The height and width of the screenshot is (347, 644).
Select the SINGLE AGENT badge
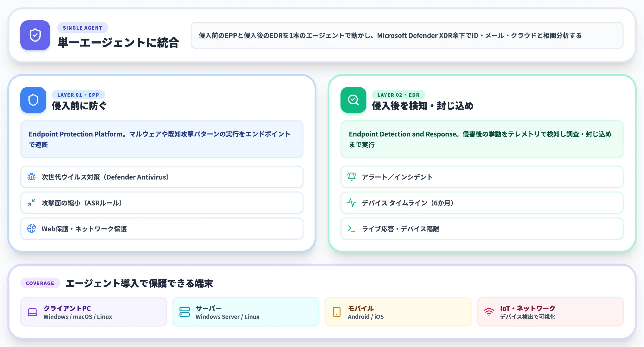[x=83, y=28]
